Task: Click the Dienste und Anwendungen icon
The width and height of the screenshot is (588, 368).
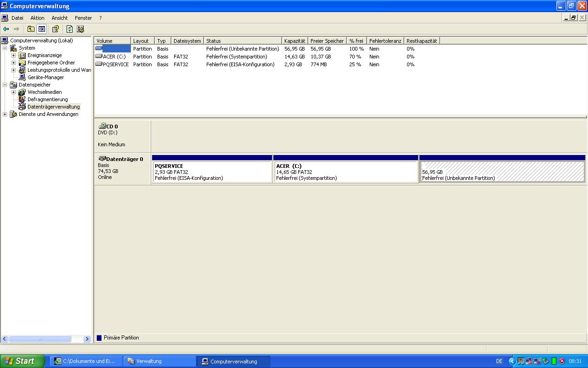Action: (x=13, y=114)
